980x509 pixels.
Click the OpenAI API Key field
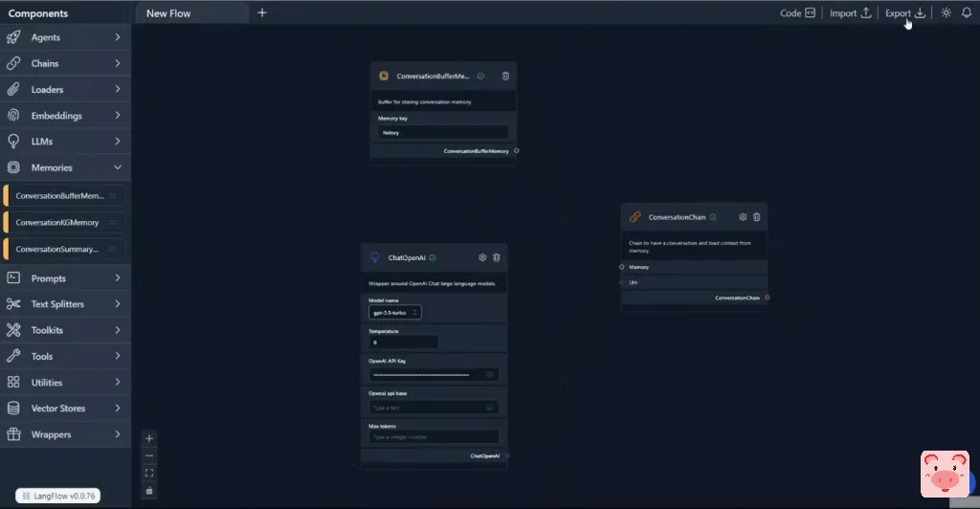[434, 375]
